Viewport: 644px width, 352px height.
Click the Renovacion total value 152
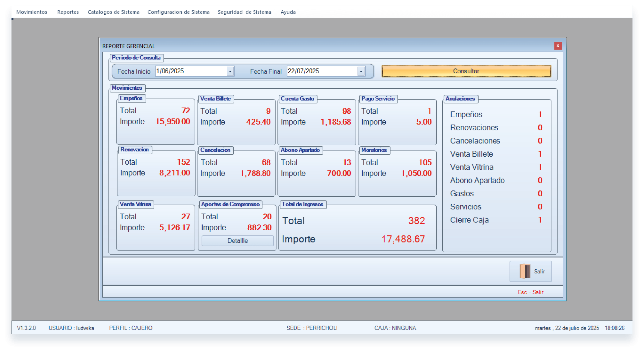pyautogui.click(x=183, y=162)
